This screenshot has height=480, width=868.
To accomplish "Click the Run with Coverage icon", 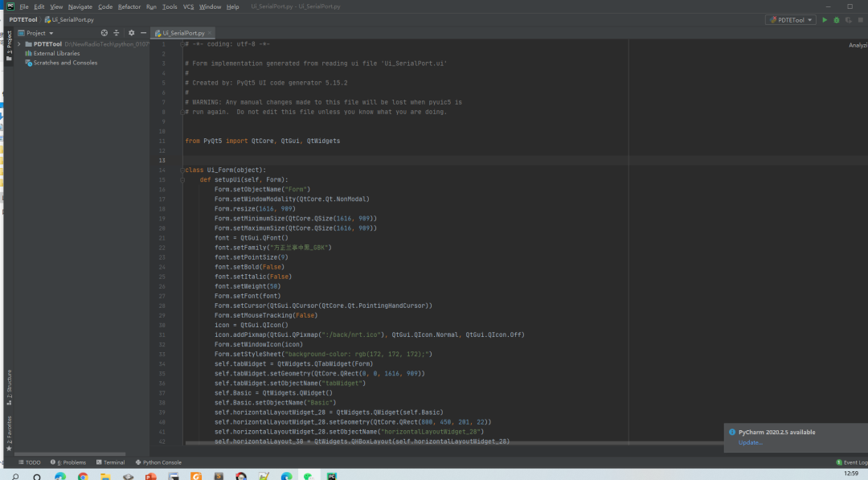I will click(x=848, y=20).
